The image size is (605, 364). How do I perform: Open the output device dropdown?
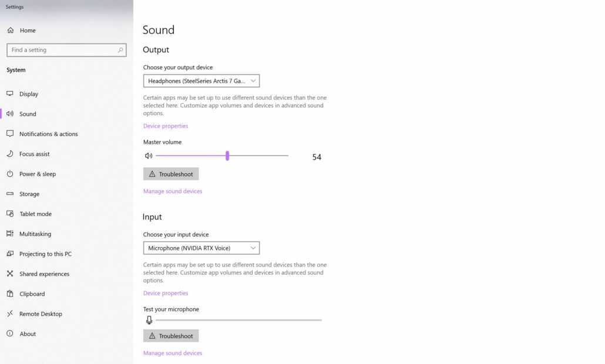[x=201, y=81]
